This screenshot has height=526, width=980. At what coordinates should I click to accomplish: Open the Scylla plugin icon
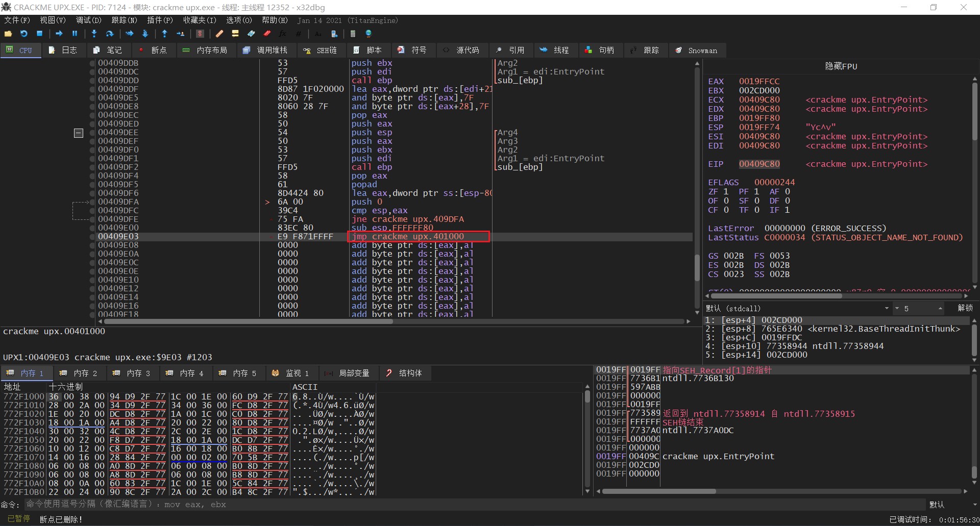point(200,34)
